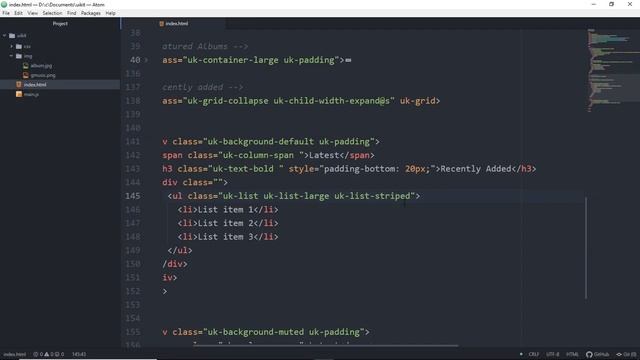Click index.html file name in status bar

coord(14,354)
